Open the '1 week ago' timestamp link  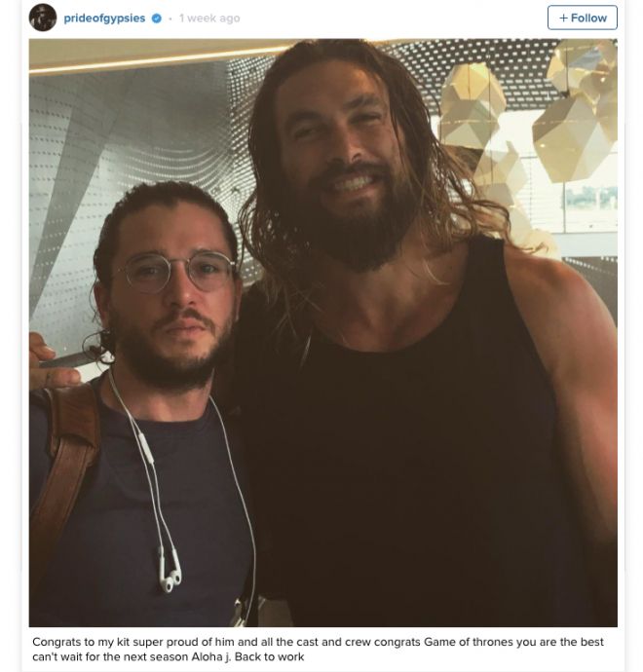[x=209, y=19]
